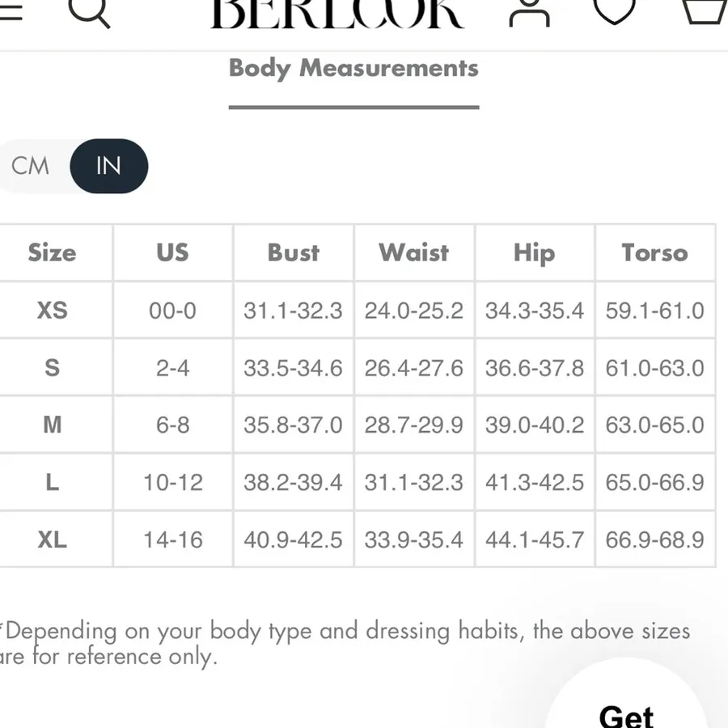Screen dimensions: 728x728
Task: Click the Size column header
Action: coord(52,252)
